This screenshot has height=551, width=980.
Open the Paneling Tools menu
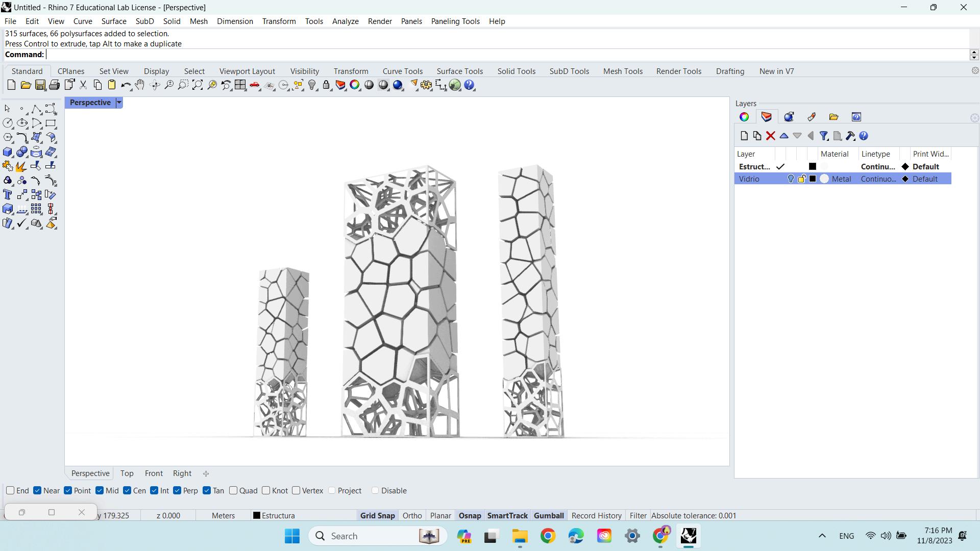point(455,21)
